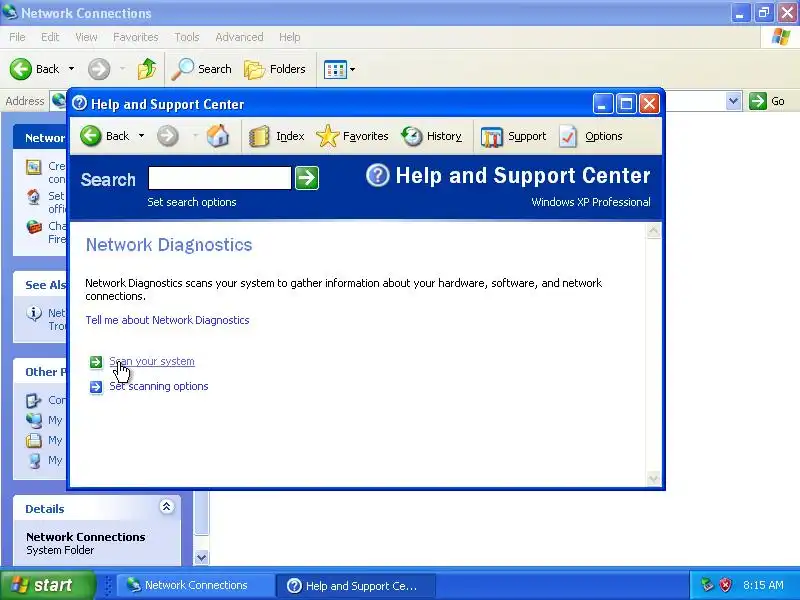This screenshot has height=600, width=800.
Task: Click sidebar scrollbar down arrow in Network Connections
Action: pos(202,558)
